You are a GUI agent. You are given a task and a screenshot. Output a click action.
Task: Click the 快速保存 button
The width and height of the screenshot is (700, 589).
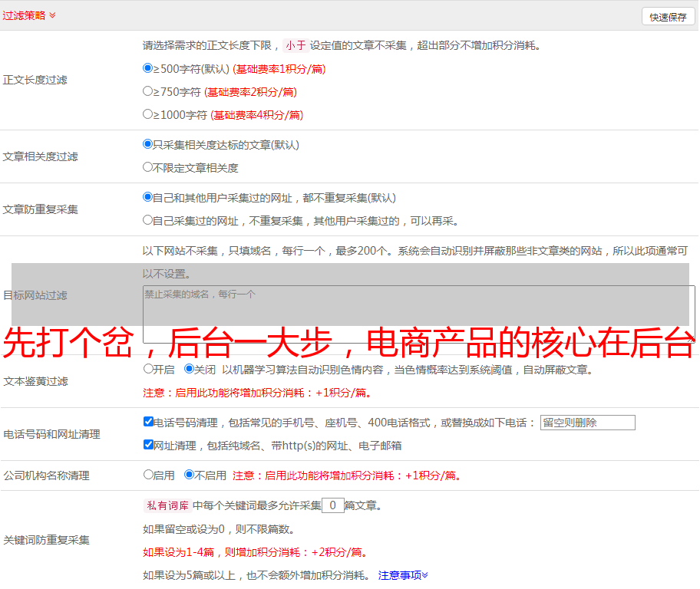[x=667, y=17]
